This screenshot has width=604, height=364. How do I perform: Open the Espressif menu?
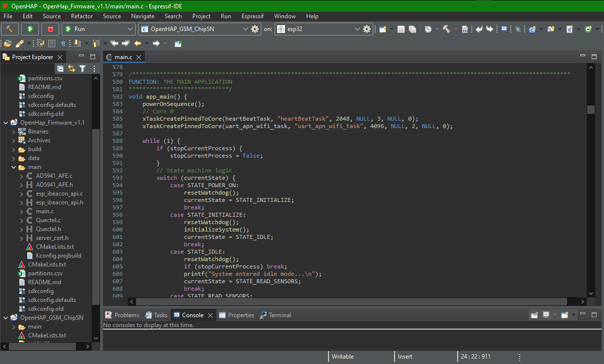point(252,16)
